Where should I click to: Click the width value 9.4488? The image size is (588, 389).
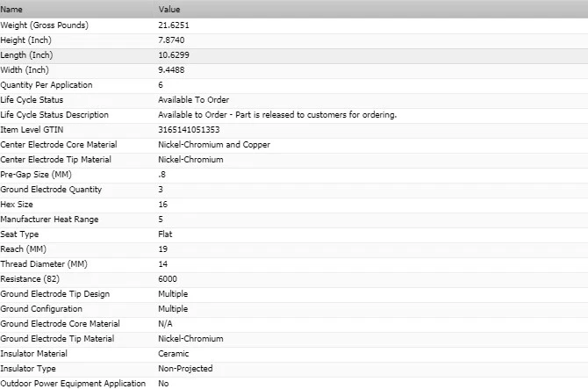(171, 69)
